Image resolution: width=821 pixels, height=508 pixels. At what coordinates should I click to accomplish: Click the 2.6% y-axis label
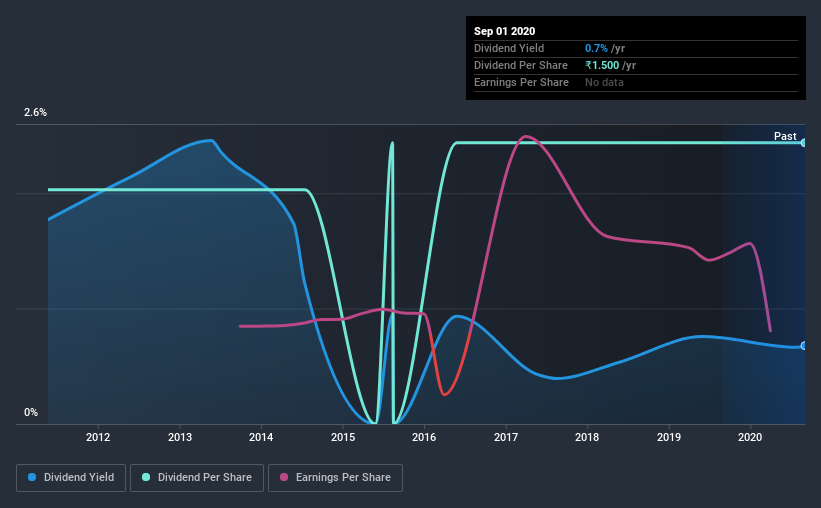coord(35,113)
